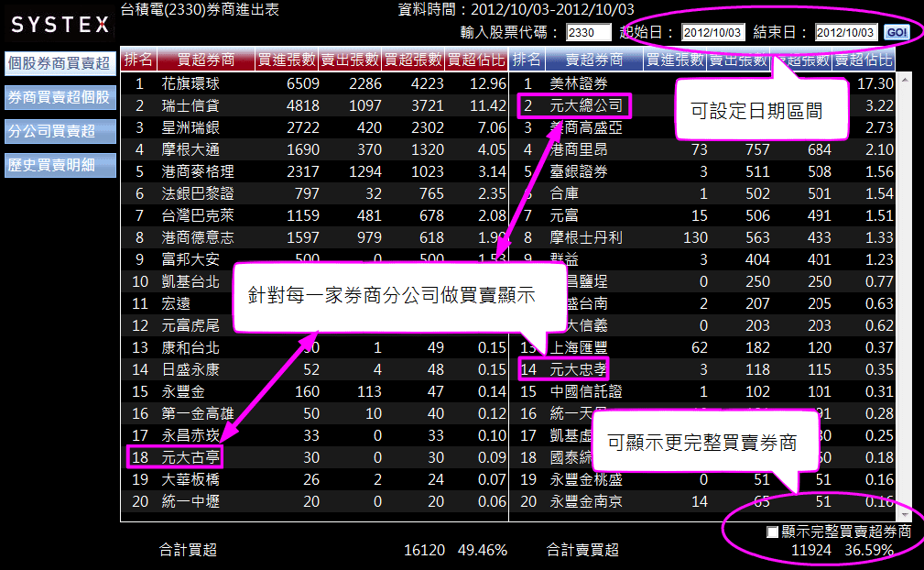
Task: Focus the 結束日 end date field
Action: 846,33
